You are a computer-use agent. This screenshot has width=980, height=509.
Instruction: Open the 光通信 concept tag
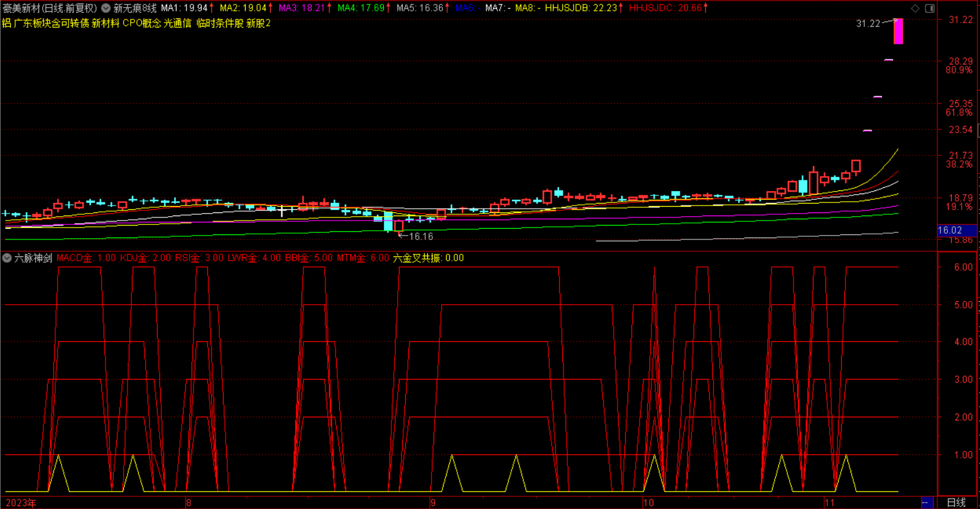click(x=178, y=23)
